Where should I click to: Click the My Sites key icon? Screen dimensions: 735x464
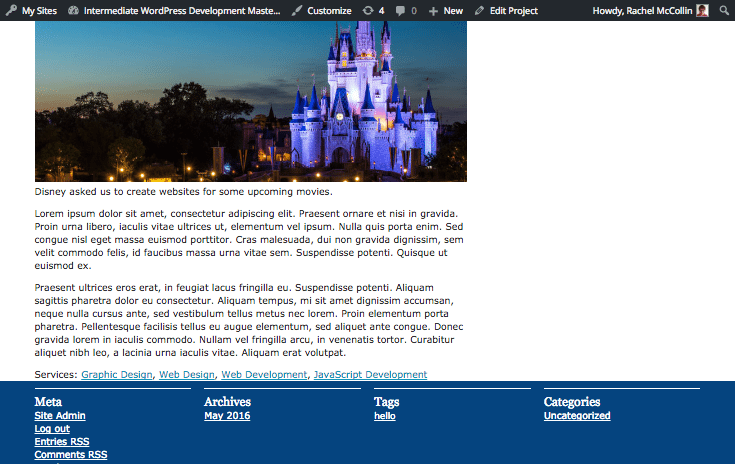click(x=11, y=10)
